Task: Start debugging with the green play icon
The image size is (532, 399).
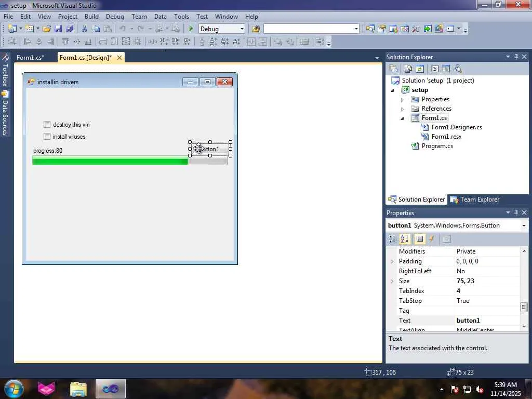Action: coord(191,29)
